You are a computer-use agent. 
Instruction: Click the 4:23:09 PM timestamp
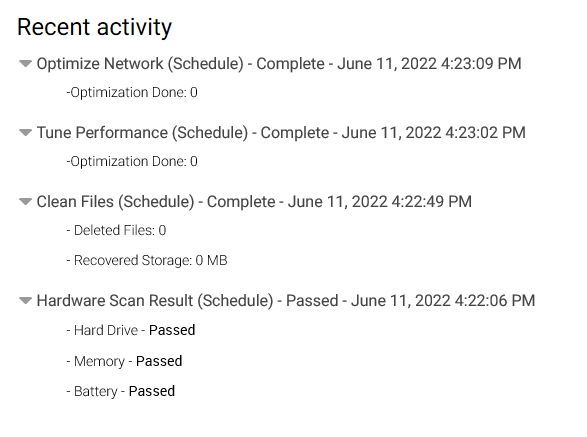pyautogui.click(x=481, y=64)
